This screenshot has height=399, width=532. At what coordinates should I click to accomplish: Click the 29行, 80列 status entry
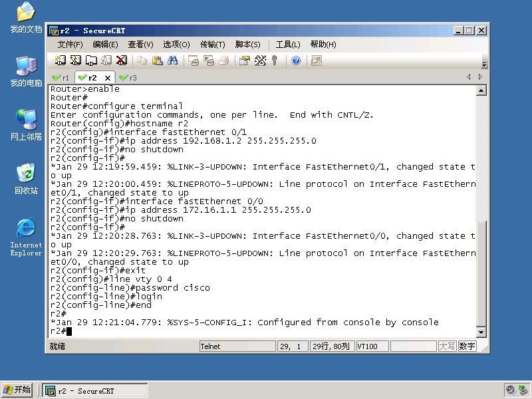[x=332, y=346]
